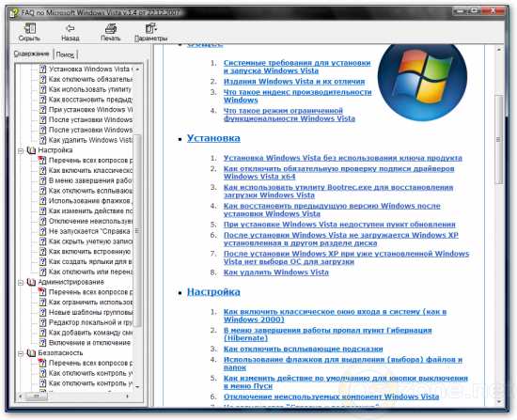Open link 'Что такое режим ограниченной функциональности'
Screen dimensions: 517x420
tap(290, 115)
